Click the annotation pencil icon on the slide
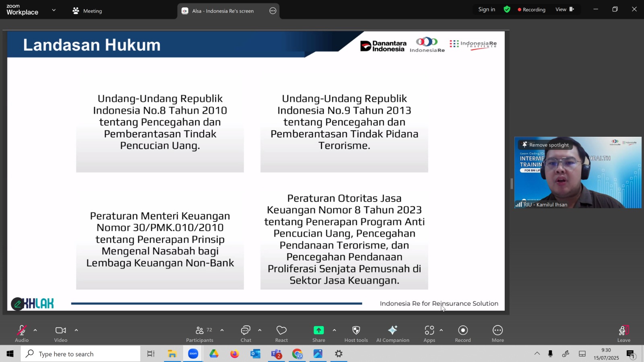 (17, 304)
